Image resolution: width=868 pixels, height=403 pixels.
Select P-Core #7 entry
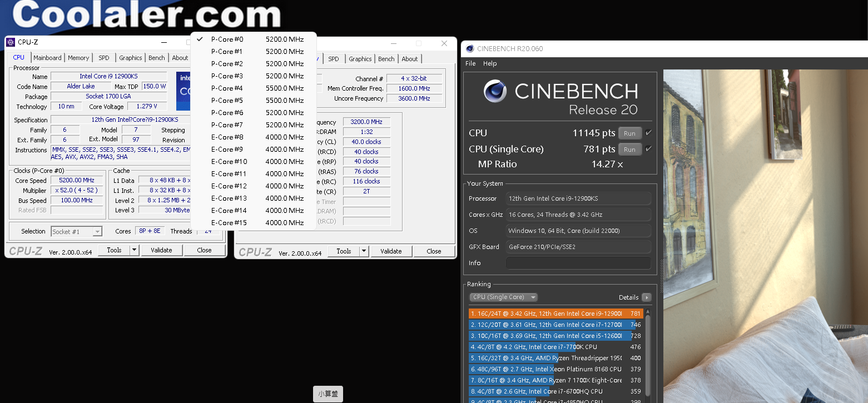coord(254,125)
